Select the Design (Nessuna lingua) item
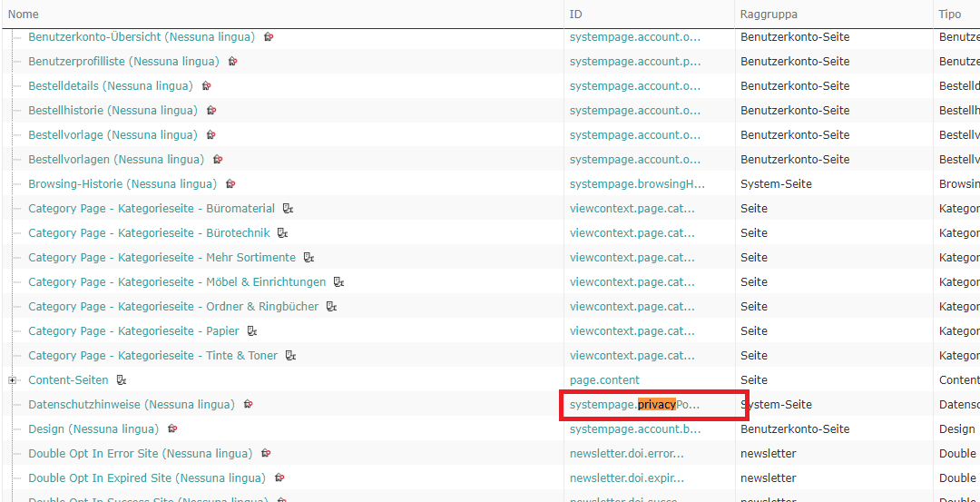The height and width of the screenshot is (502, 980). pos(93,428)
